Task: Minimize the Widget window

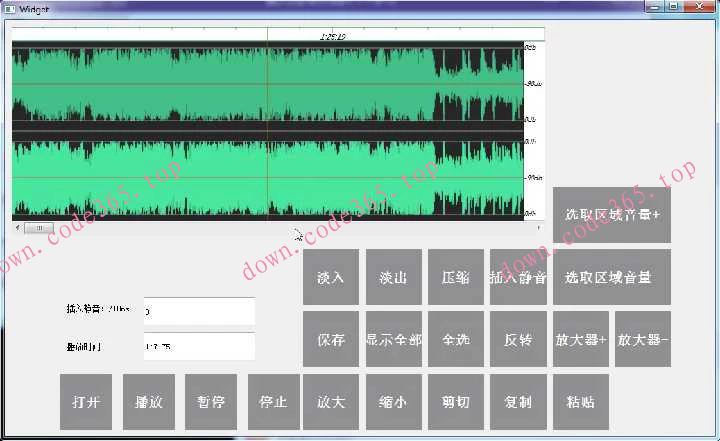Action: point(655,7)
